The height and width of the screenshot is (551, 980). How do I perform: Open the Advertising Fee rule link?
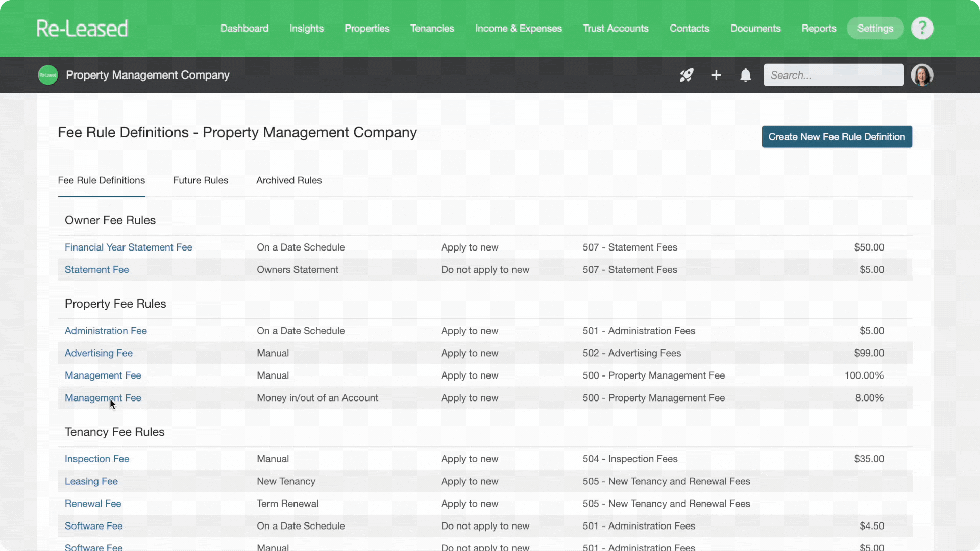point(99,353)
